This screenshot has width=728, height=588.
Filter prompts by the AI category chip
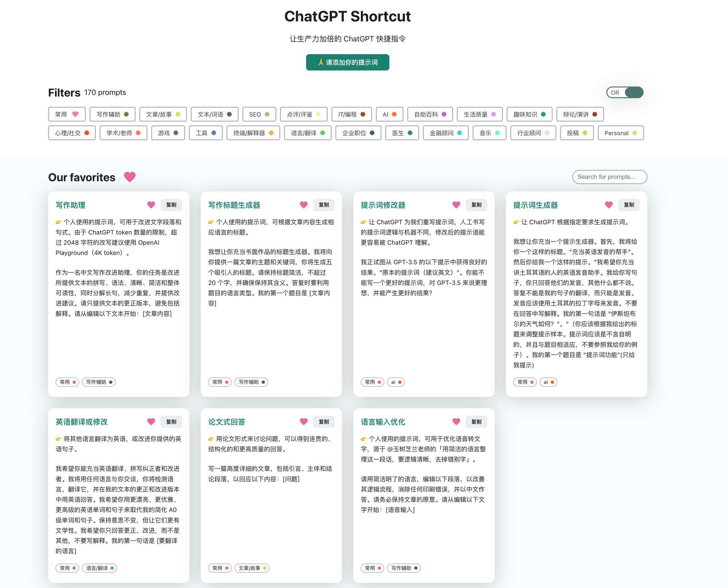point(389,114)
